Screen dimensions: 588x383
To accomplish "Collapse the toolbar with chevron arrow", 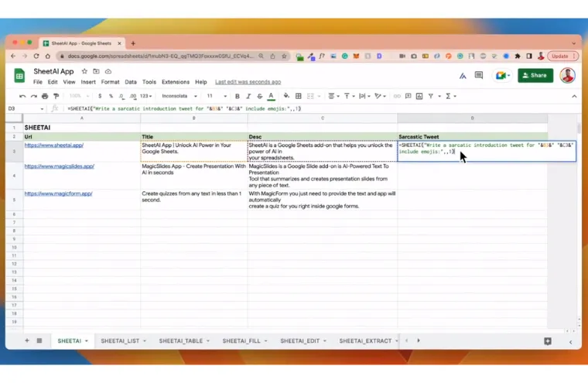I will [574, 97].
